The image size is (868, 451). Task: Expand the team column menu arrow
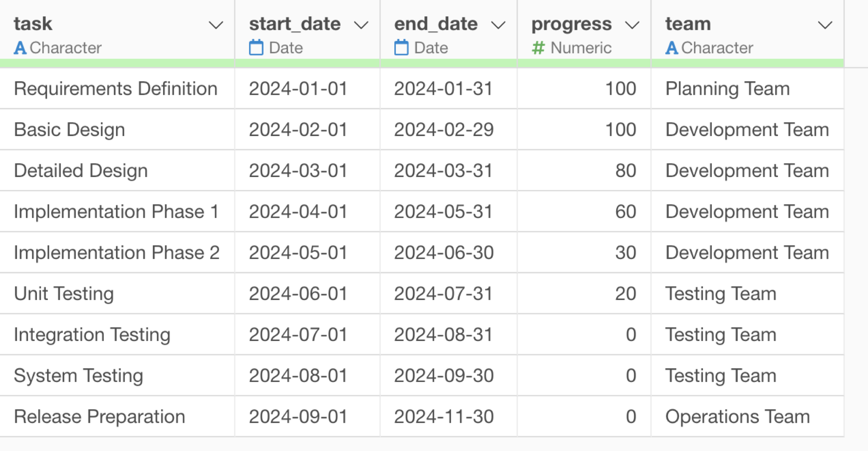click(825, 25)
